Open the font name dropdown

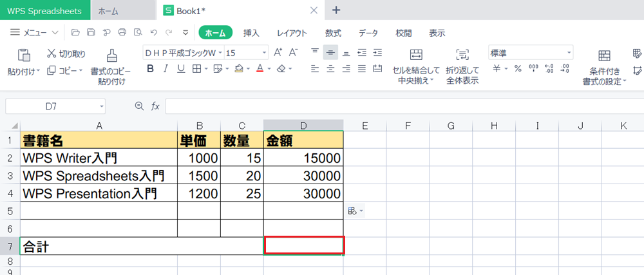tap(220, 53)
